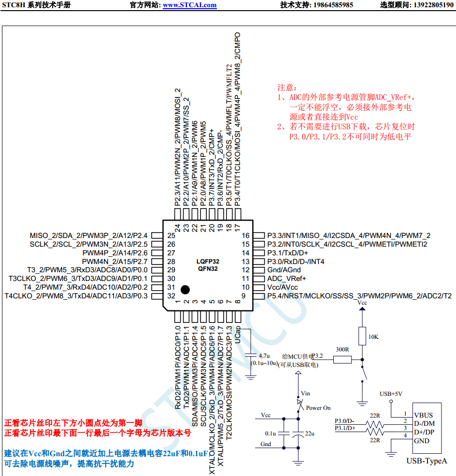The image size is (456, 476).
Task: Click pin number 32 inside the chip
Action: (x=171, y=295)
